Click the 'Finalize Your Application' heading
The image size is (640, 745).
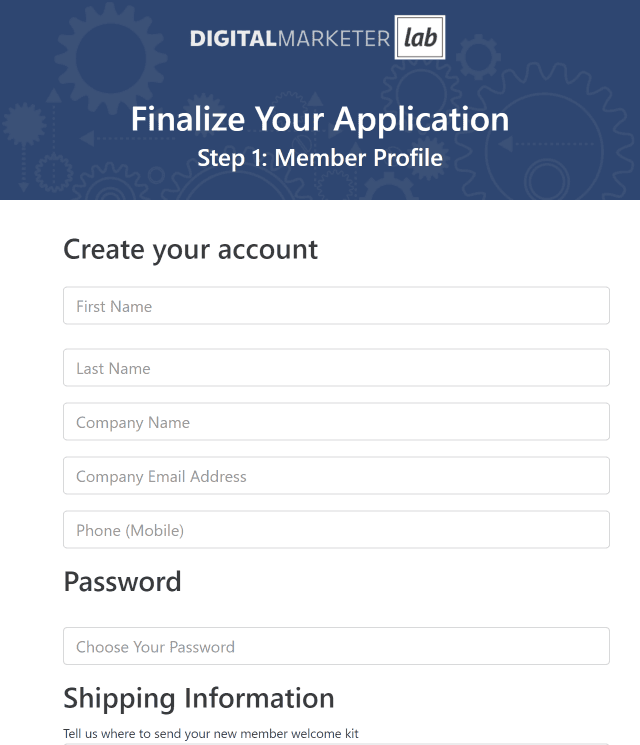tap(320, 119)
